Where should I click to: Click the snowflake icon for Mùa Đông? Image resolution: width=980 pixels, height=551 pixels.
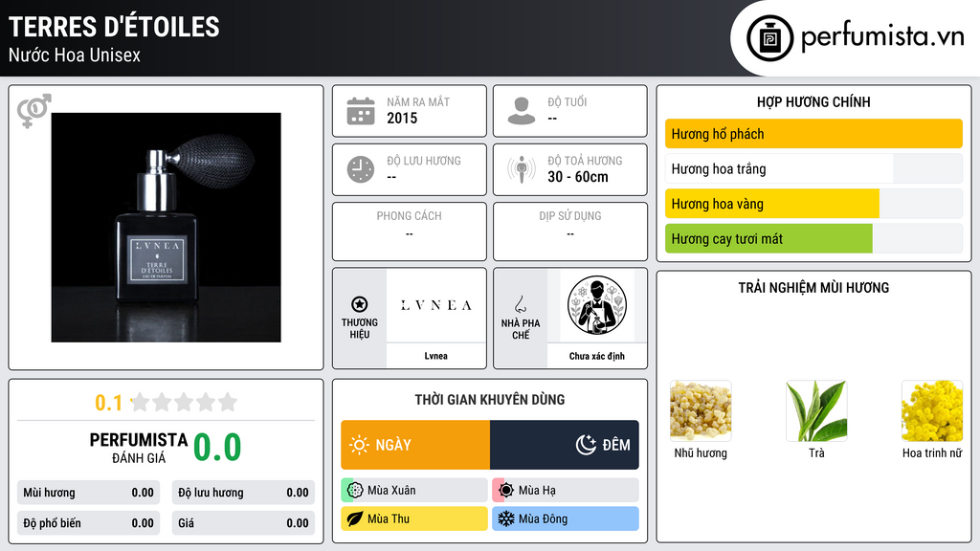point(506,518)
